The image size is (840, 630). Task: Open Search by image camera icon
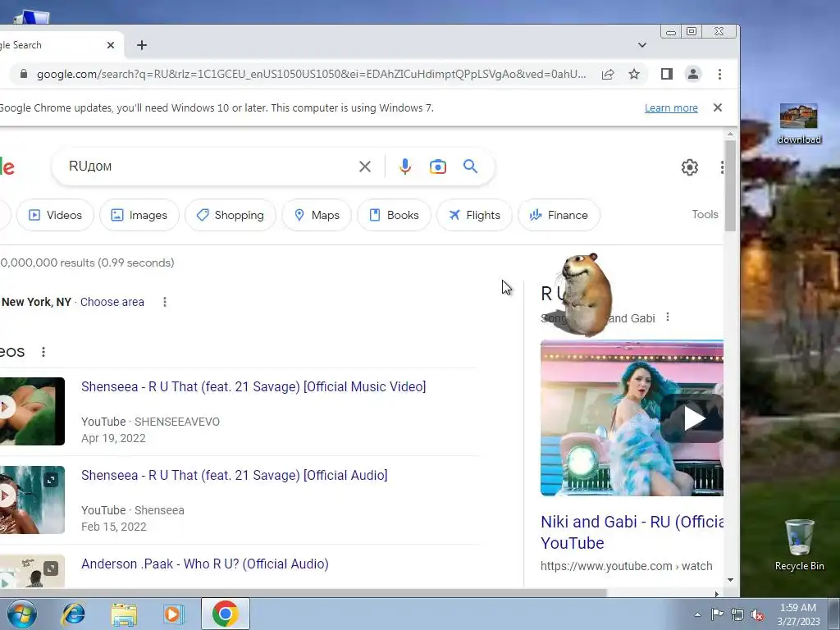(x=438, y=167)
